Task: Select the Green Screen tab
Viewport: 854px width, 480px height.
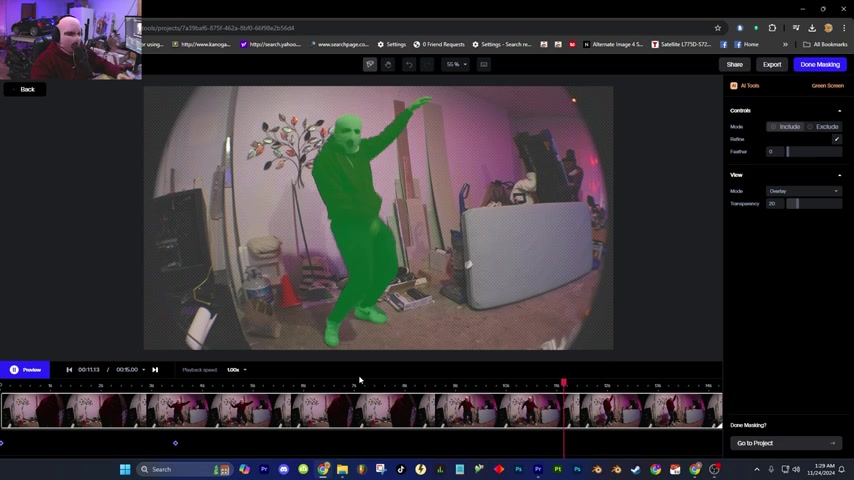Action: (x=827, y=86)
